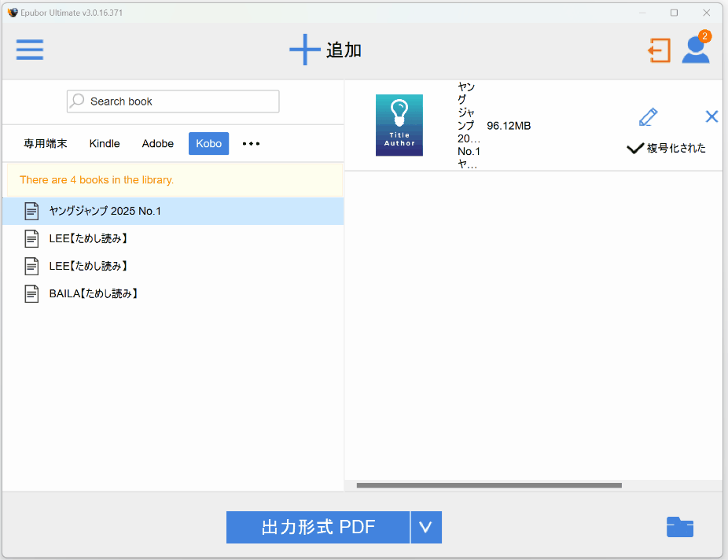Click the 復号化された status text

(x=676, y=148)
